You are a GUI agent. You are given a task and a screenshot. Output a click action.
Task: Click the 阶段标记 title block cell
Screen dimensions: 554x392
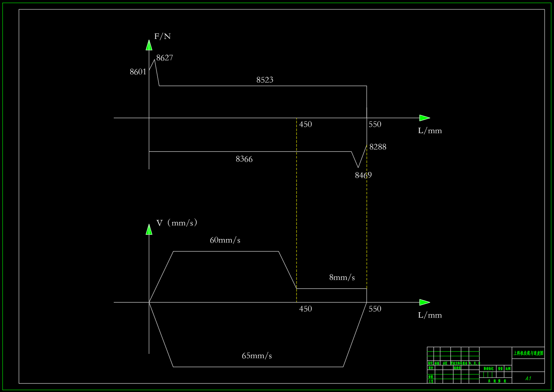489,368
